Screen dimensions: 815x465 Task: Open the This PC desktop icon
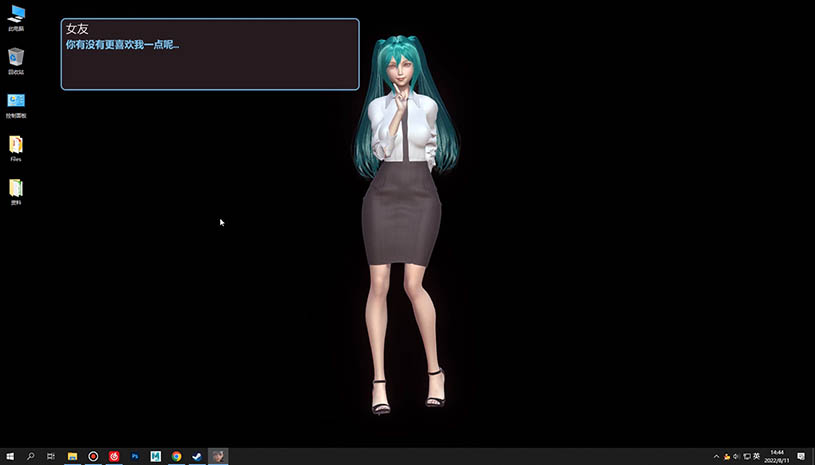pos(16,16)
